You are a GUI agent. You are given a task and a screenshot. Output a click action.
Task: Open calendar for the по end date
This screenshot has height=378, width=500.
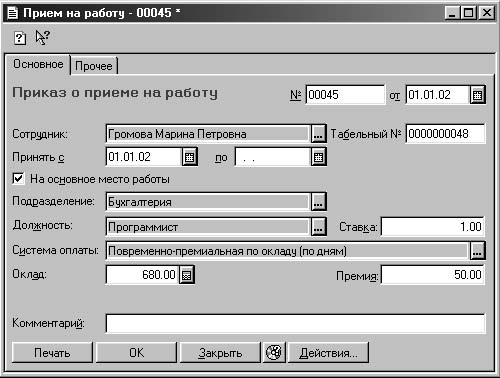[x=319, y=157]
